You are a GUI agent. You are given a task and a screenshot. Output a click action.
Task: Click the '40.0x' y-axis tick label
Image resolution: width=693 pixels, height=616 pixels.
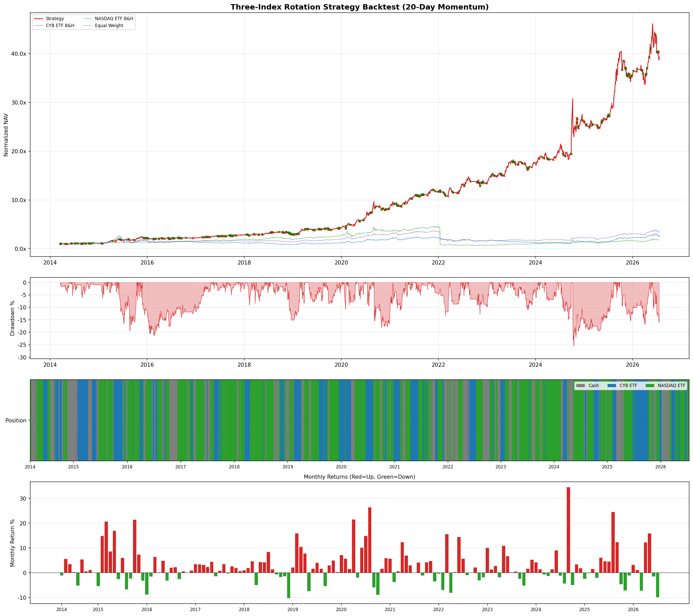click(18, 54)
